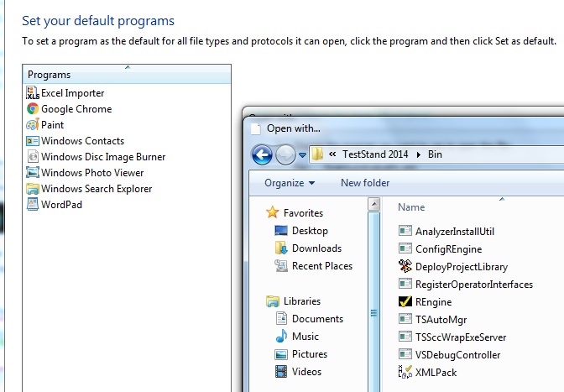
Task: Click the Music note icon
Action: tap(281, 336)
